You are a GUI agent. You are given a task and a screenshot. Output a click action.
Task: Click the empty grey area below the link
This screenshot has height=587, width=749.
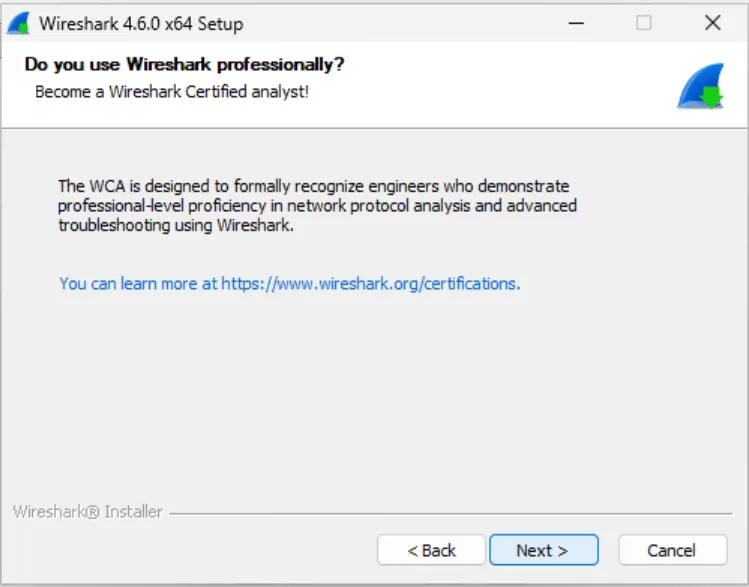(374, 400)
